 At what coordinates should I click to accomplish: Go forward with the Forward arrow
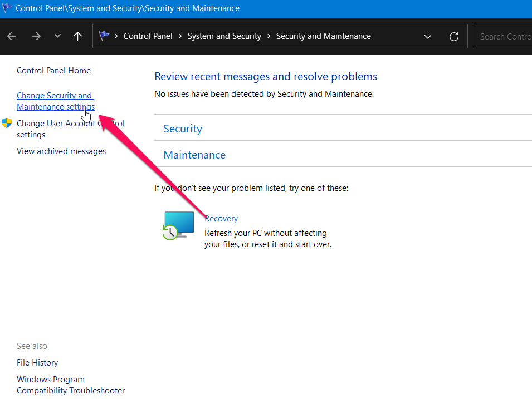[x=36, y=36]
